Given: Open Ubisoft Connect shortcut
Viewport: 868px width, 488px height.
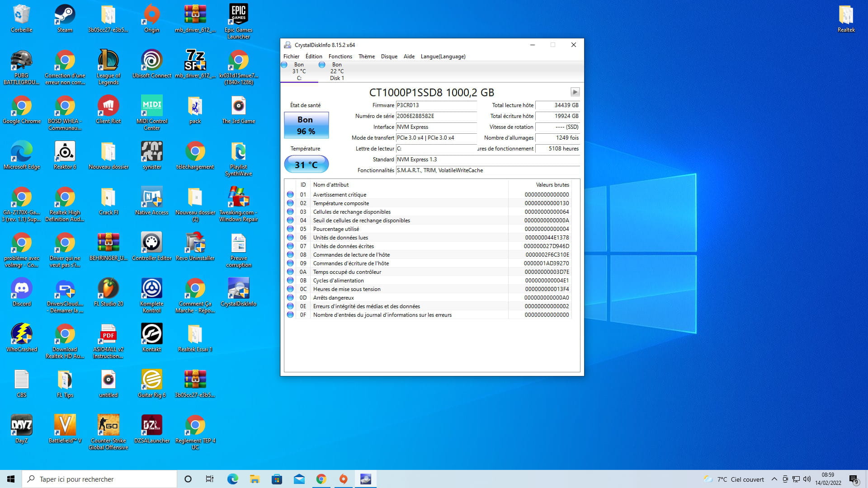Looking at the screenshot, I should 151,64.
